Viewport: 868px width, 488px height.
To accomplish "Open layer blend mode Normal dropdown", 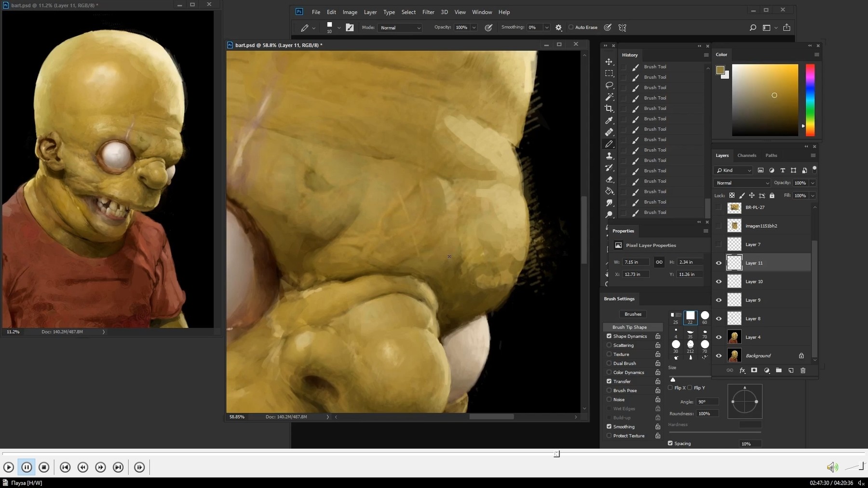I will tap(742, 183).
